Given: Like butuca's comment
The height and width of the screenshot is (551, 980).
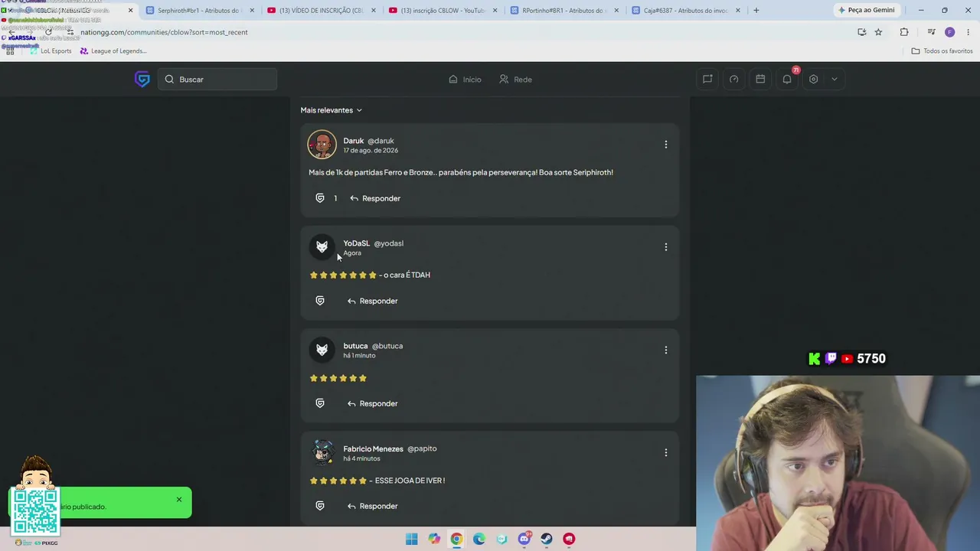Looking at the screenshot, I should pos(320,403).
